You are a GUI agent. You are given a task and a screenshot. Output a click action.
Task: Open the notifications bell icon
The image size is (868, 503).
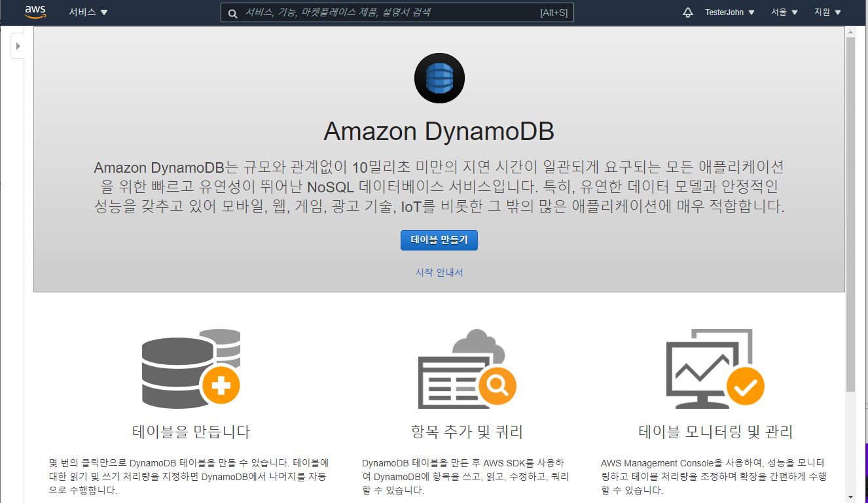pos(687,12)
